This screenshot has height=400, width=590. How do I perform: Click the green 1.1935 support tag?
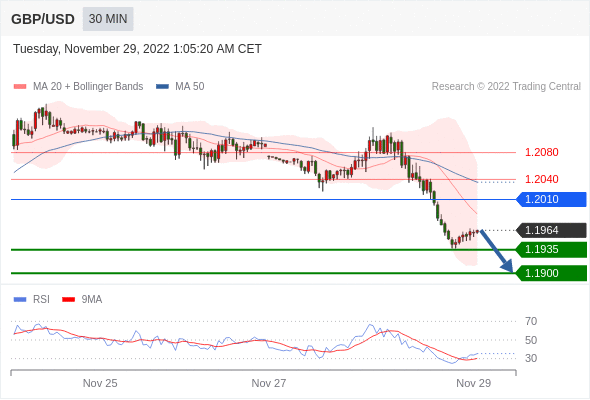[551, 249]
